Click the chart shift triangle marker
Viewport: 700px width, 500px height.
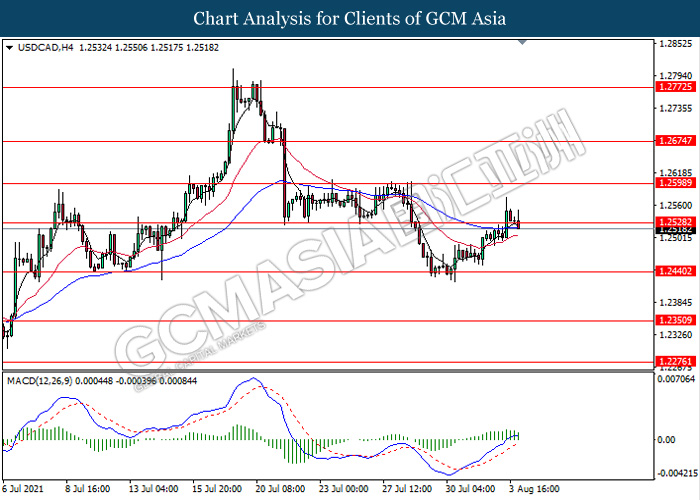coord(522,42)
